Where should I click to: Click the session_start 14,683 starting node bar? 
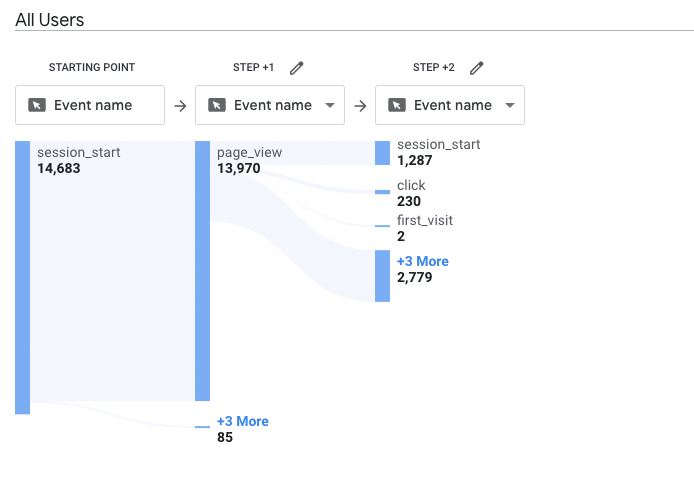pos(22,277)
